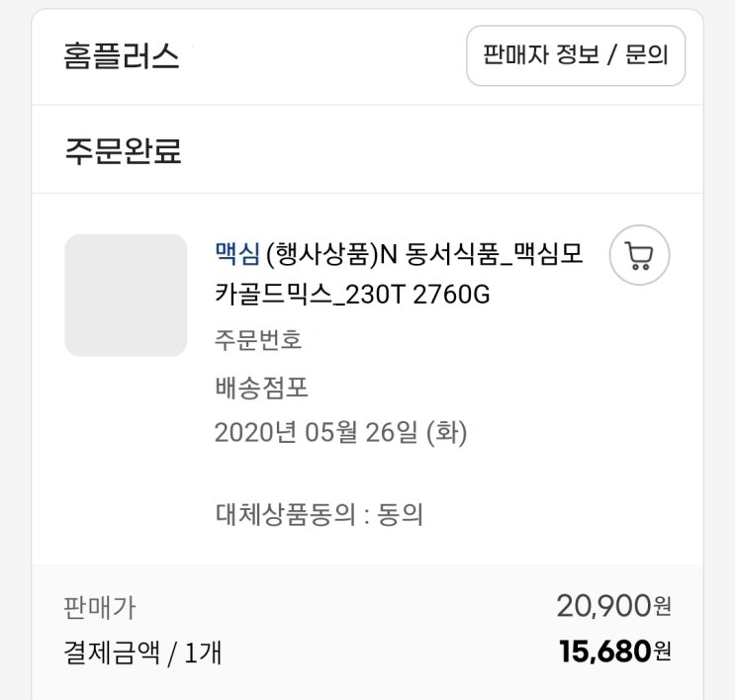This screenshot has height=700, width=735.
Task: Tap the 문의 part of seller button
Action: tap(648, 55)
